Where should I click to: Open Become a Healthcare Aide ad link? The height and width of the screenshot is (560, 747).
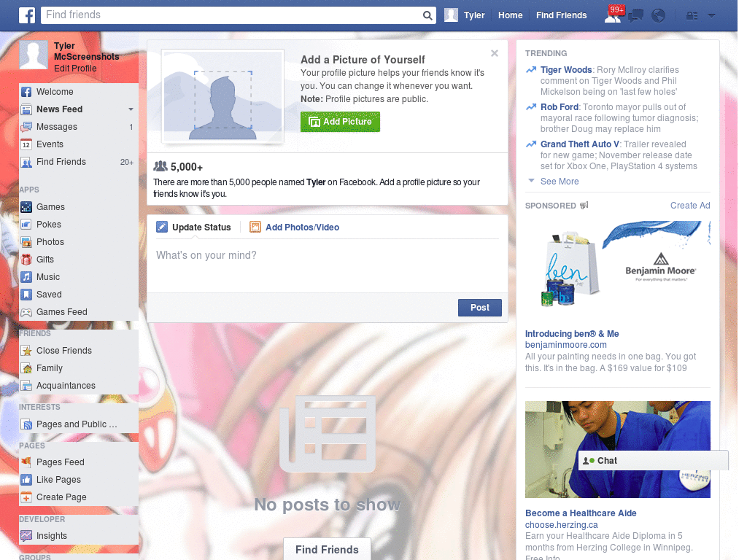click(x=581, y=513)
